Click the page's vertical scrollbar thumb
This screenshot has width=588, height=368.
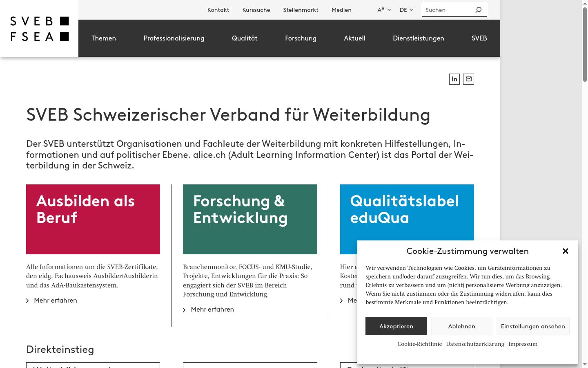tap(585, 44)
